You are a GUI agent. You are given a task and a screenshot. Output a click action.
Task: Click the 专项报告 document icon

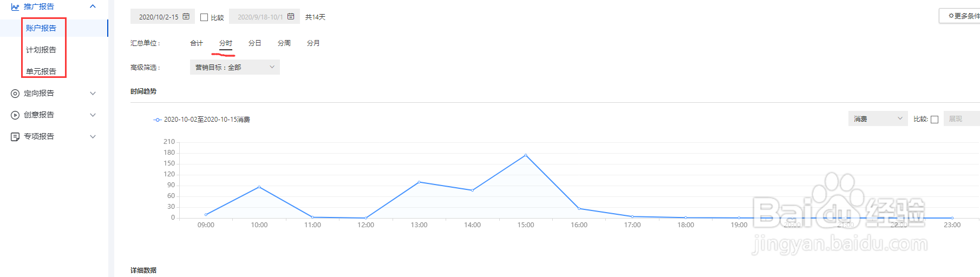[x=15, y=137]
